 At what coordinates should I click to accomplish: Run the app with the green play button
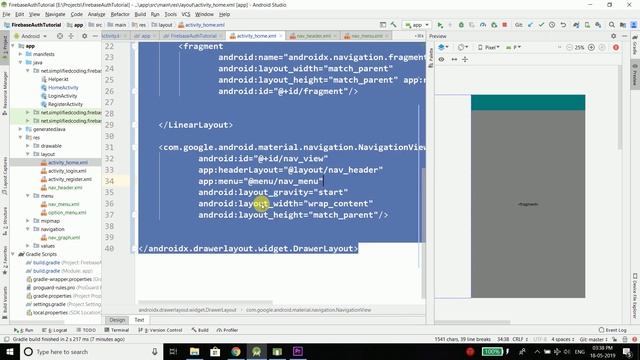(x=440, y=25)
